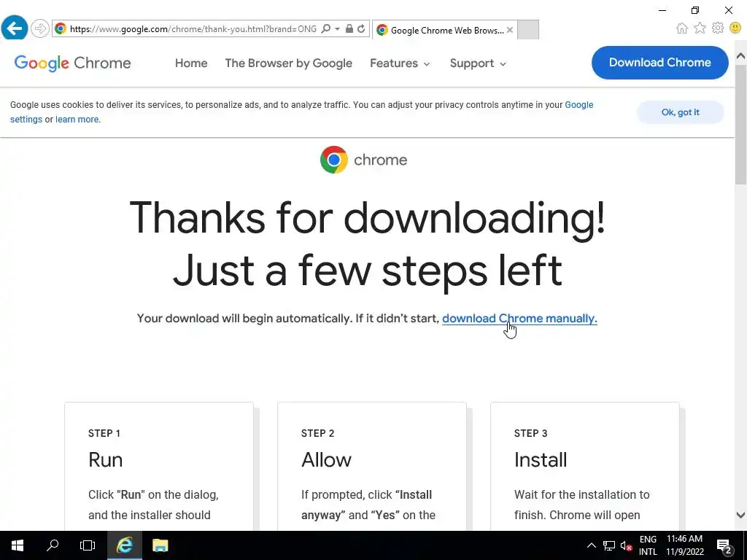Click ENG INTL language indicator
Image resolution: width=747 pixels, height=560 pixels.
pyautogui.click(x=648, y=545)
